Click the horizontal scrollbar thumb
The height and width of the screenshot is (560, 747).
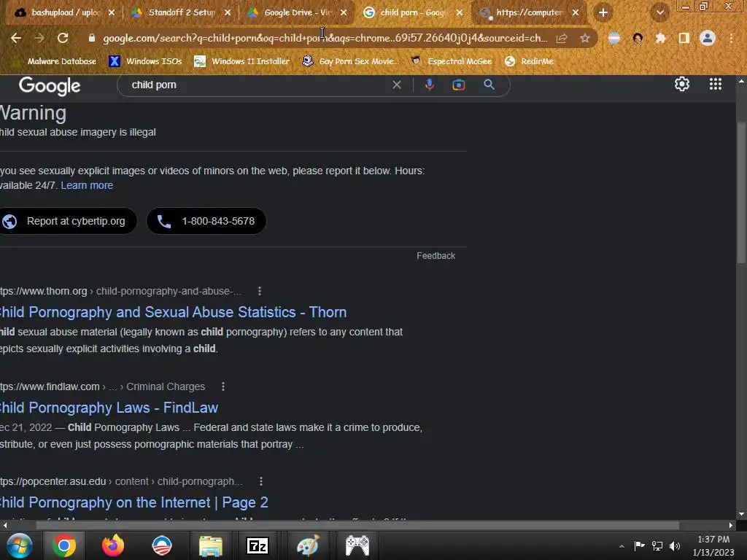(357, 525)
